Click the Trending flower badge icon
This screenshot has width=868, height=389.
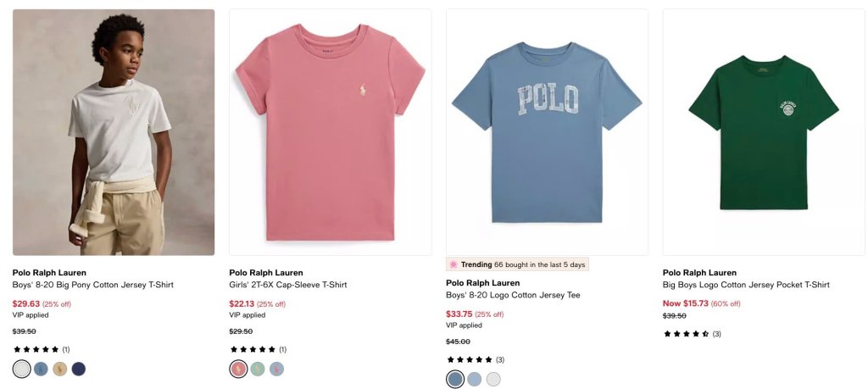[453, 264]
